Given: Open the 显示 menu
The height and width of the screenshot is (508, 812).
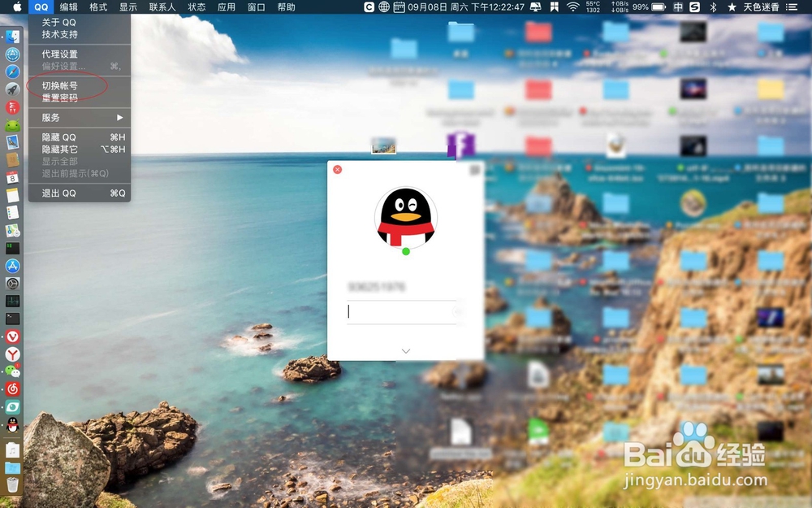Looking at the screenshot, I should click(128, 7).
